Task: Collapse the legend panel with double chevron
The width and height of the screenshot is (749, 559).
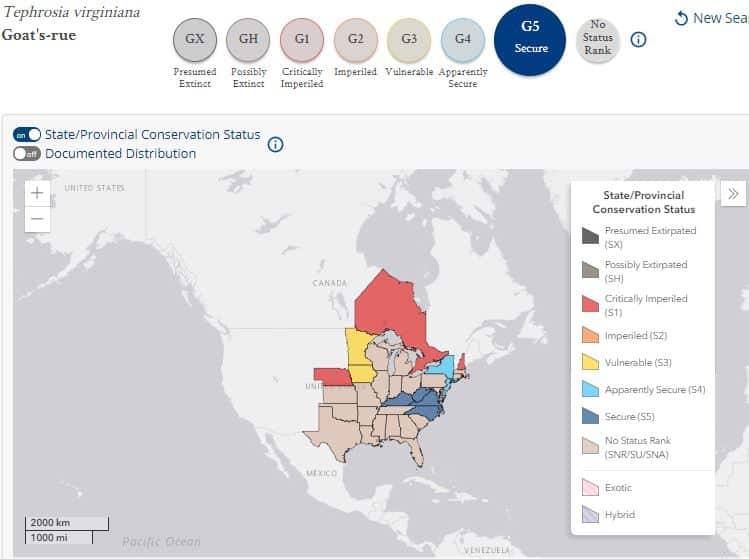Action: tap(733, 194)
